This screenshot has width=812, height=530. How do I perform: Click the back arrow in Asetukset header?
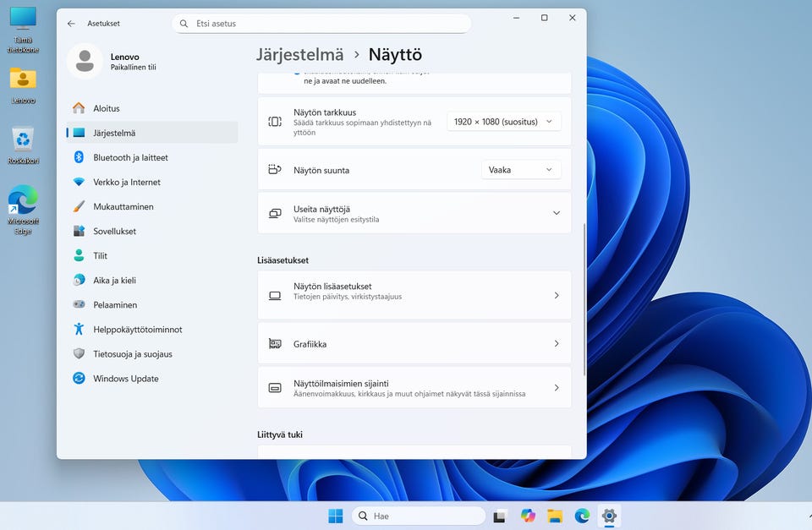tap(71, 24)
